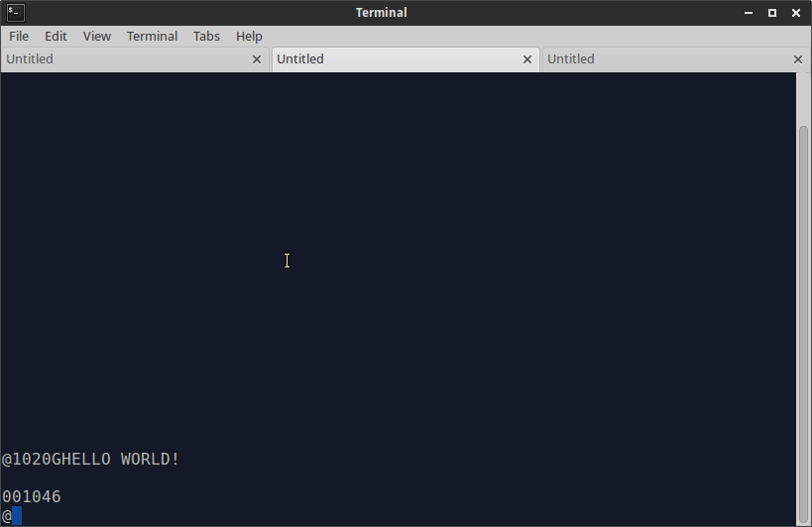This screenshot has height=527, width=812.
Task: Show the Tabs menu
Action: pyautogui.click(x=206, y=36)
